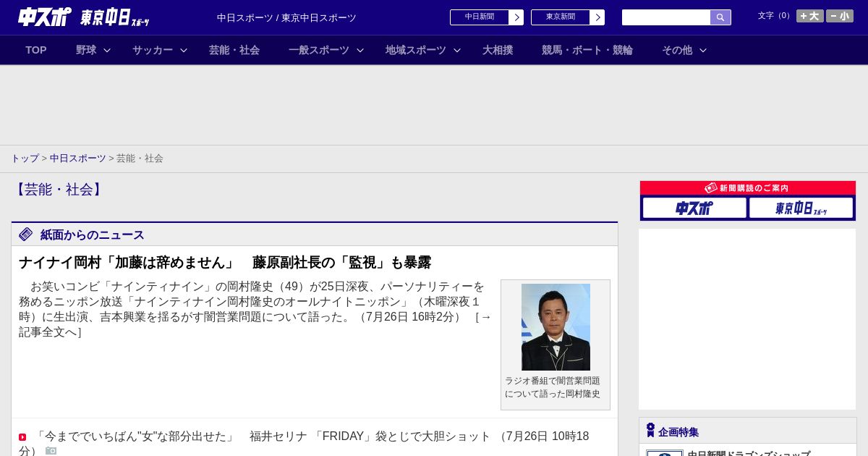Increase text size with 大 button
Screen dimensions: 868x456
810,16
